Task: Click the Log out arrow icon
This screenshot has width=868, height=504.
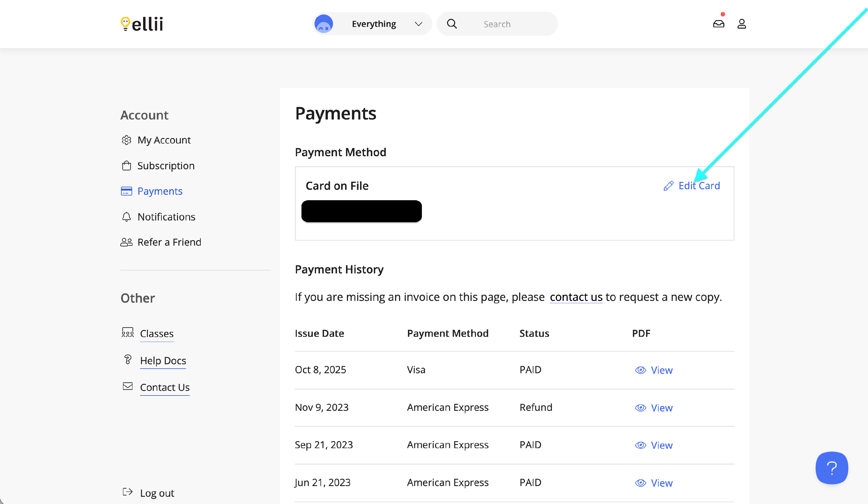Action: [127, 492]
